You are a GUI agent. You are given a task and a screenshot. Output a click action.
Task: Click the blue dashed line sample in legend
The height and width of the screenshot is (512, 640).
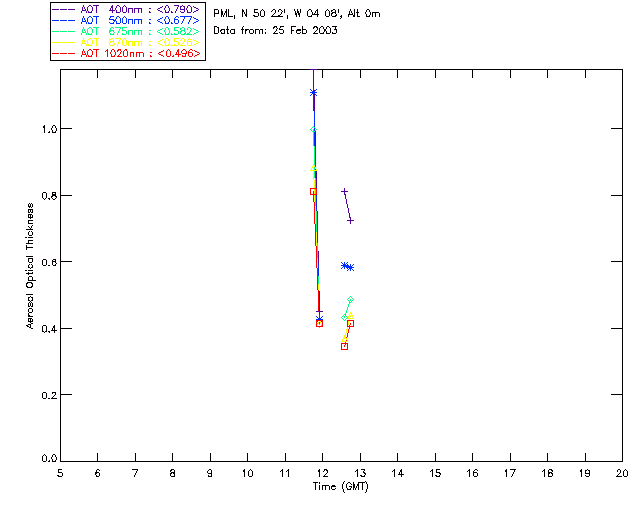click(64, 20)
